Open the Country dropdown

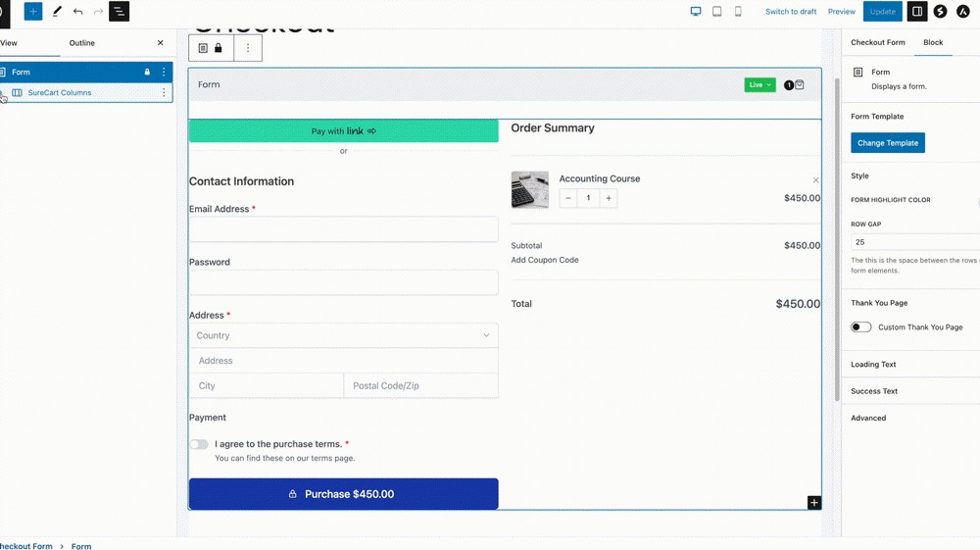click(x=344, y=335)
